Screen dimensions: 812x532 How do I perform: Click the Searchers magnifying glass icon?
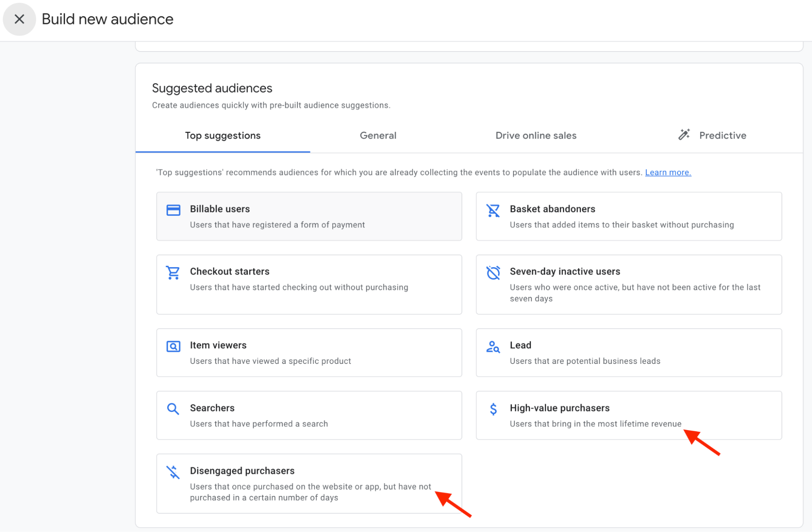click(173, 409)
